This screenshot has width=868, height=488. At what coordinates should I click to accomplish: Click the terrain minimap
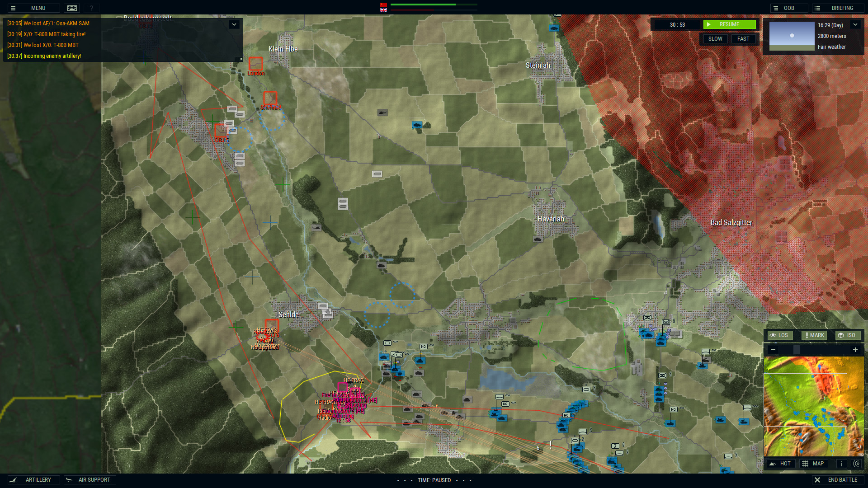[814, 406]
